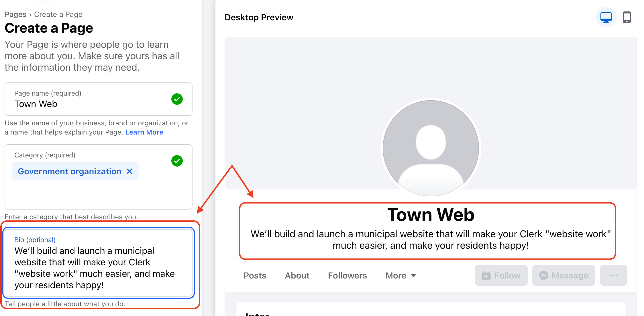Screen dimensions: 644x316
Task: Expand the More dropdown tab
Action: click(x=400, y=275)
